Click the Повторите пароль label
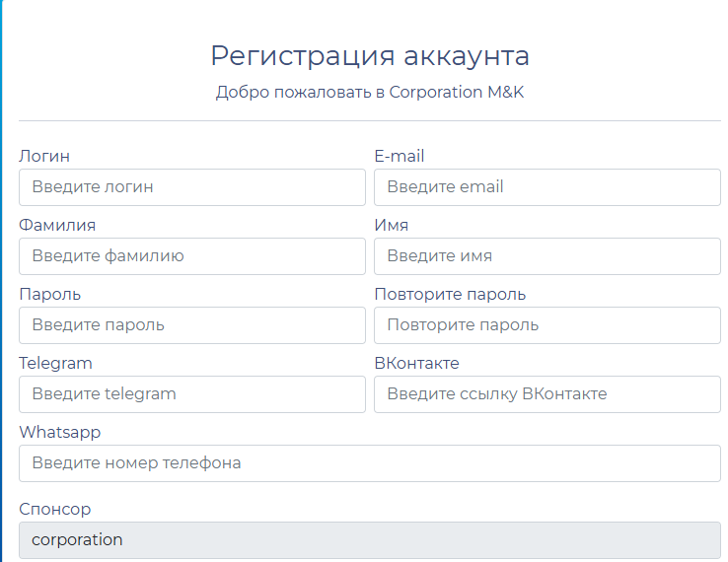Image resolution: width=728 pixels, height=562 pixels. pyautogui.click(x=450, y=294)
